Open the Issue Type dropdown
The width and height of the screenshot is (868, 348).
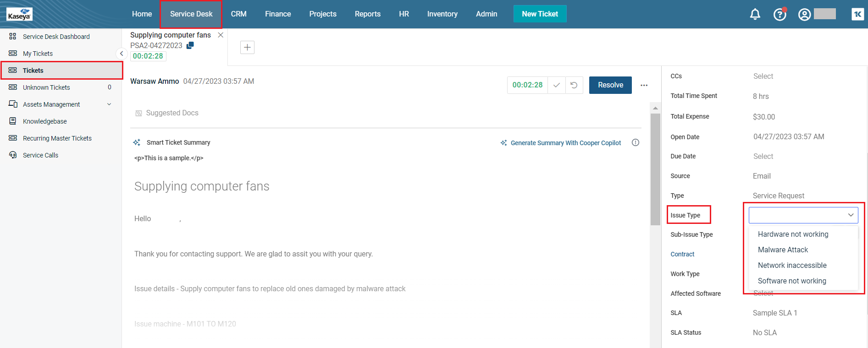click(x=803, y=215)
